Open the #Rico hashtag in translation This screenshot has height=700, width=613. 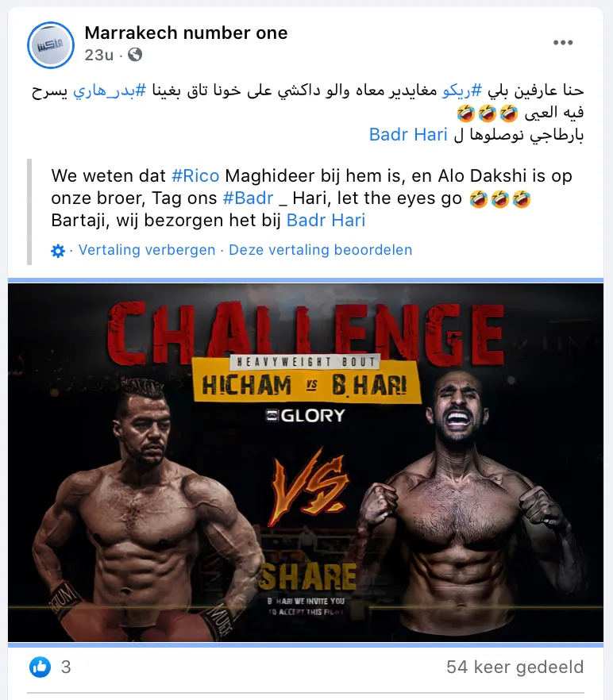(x=195, y=176)
